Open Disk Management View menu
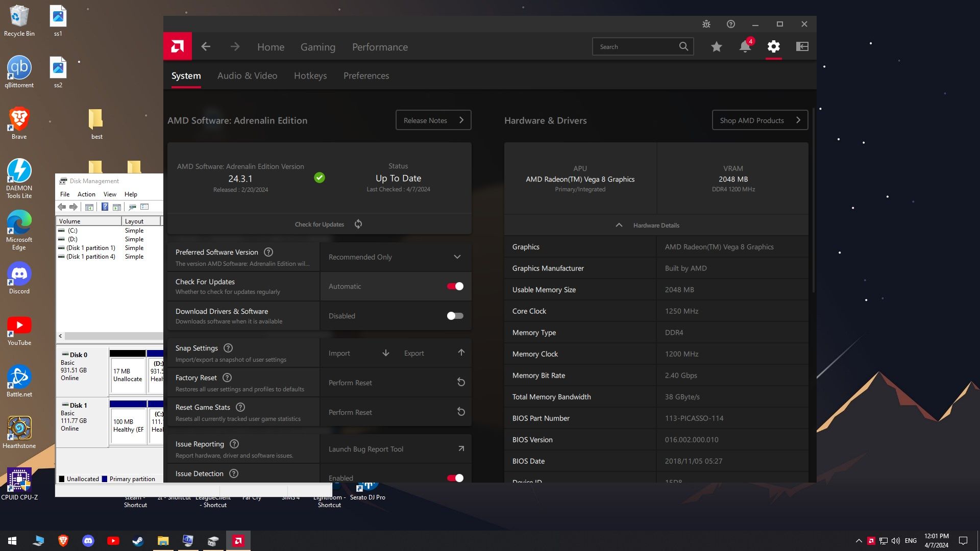 point(110,194)
